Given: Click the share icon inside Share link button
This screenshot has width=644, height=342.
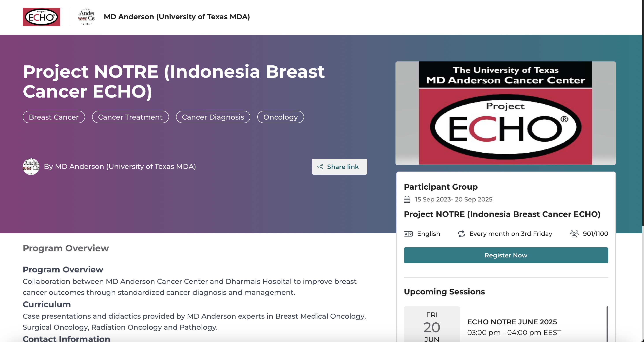Looking at the screenshot, I should click(320, 167).
